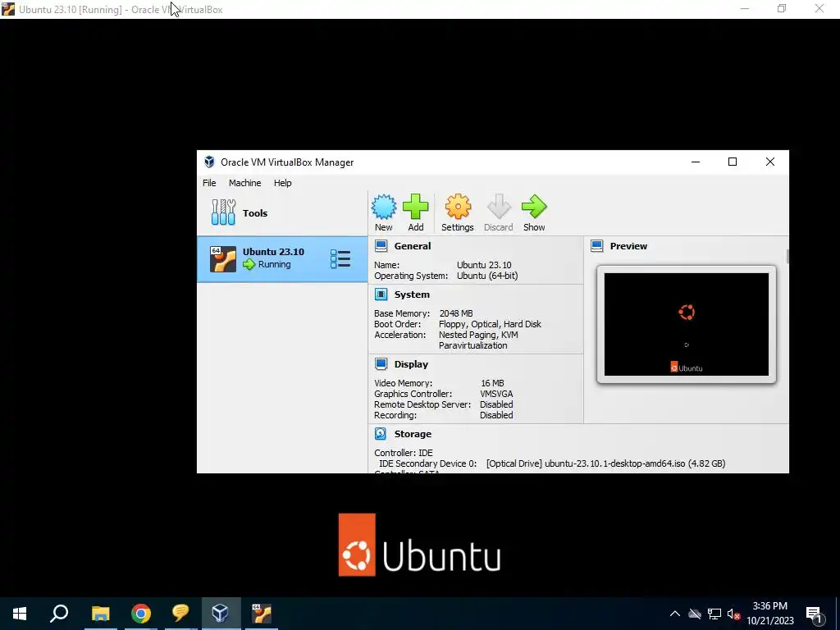Click the Ubuntu boot preview thumbnail
840x630 pixels.
687,324
